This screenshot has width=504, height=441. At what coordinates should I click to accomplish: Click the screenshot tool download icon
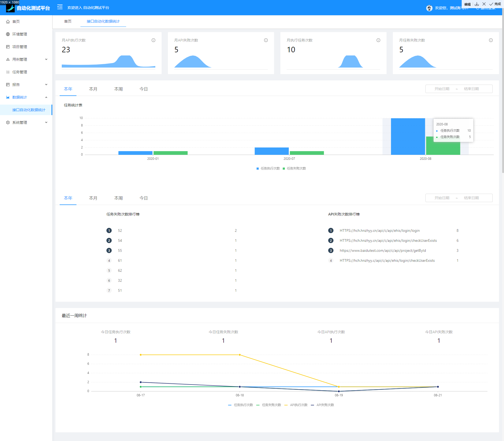tap(477, 4)
